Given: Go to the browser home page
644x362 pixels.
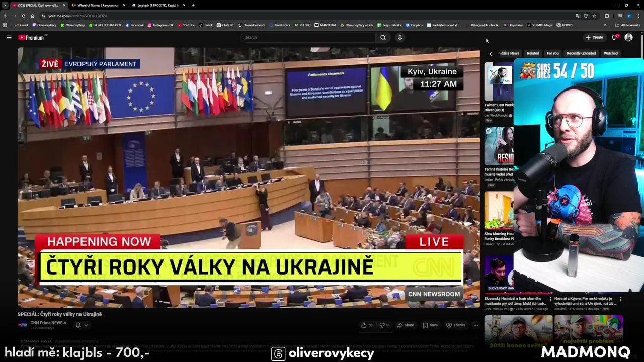Looking at the screenshot, I should pos(33,16).
